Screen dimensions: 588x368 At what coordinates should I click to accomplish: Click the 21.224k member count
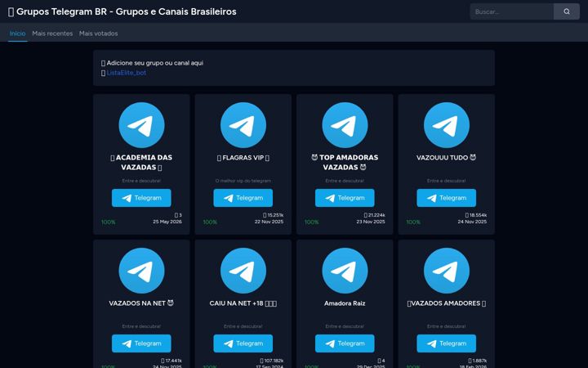pos(375,215)
